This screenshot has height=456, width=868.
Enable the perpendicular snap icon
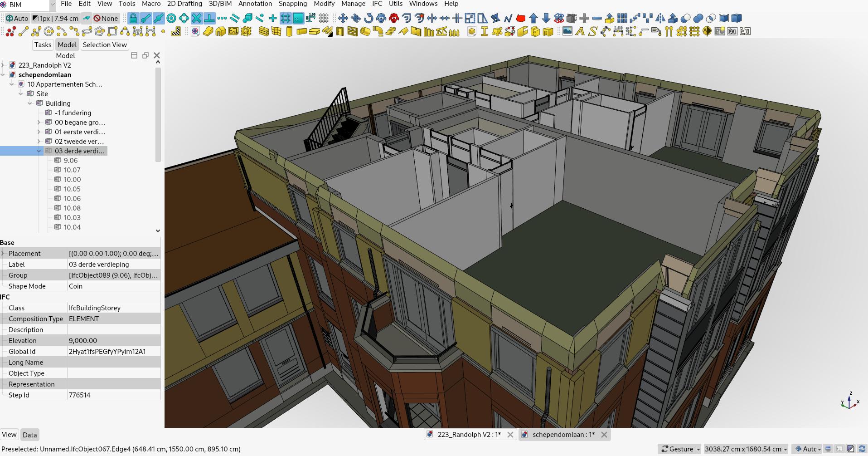[209, 18]
